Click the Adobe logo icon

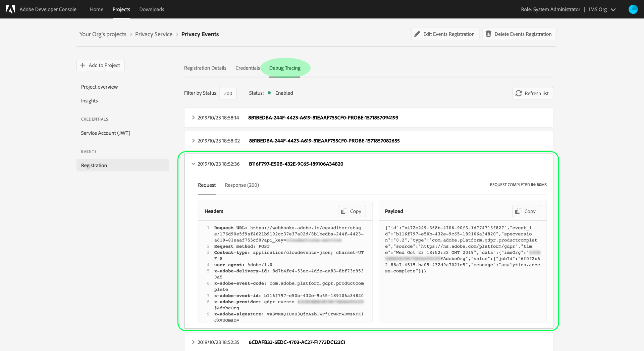[x=10, y=9]
